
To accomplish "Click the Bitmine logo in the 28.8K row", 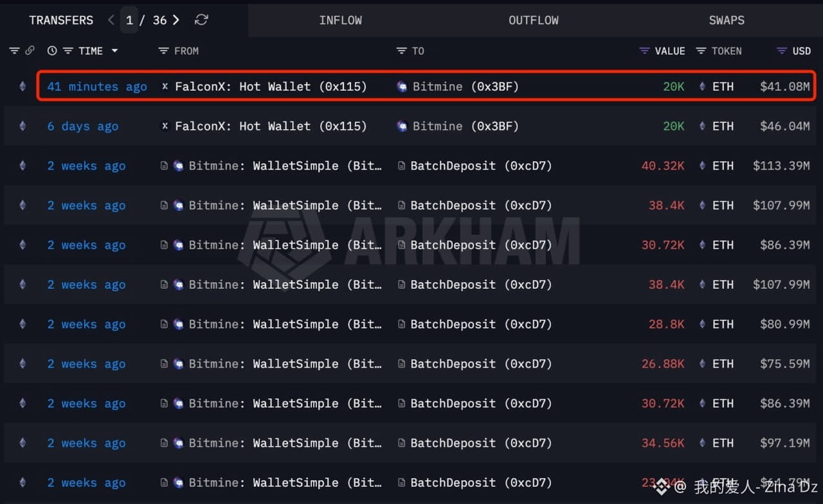I will pos(179,324).
